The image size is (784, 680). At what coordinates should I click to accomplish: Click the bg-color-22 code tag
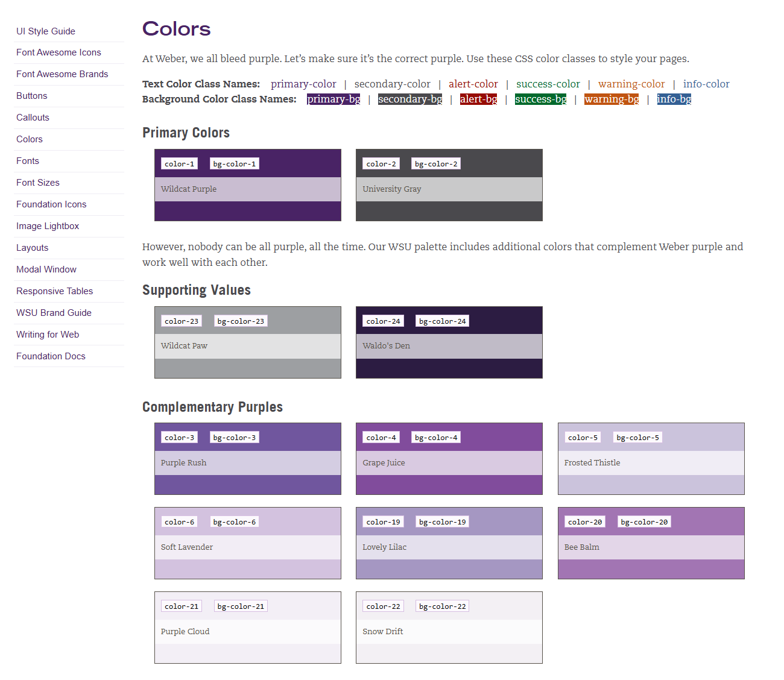click(x=443, y=606)
